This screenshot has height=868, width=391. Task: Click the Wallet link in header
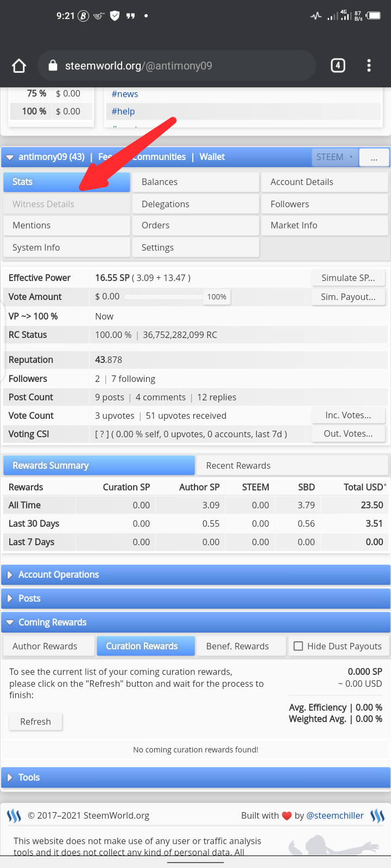click(x=212, y=157)
